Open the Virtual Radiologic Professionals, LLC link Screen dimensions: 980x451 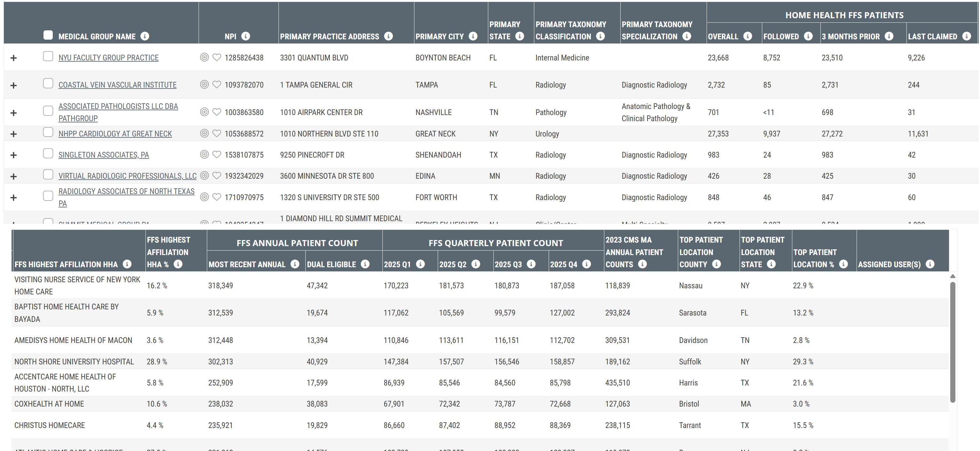[128, 176]
